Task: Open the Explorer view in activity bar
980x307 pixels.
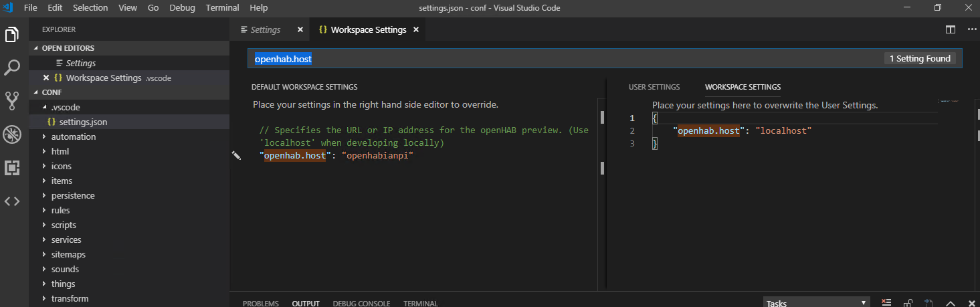Action: 12,35
